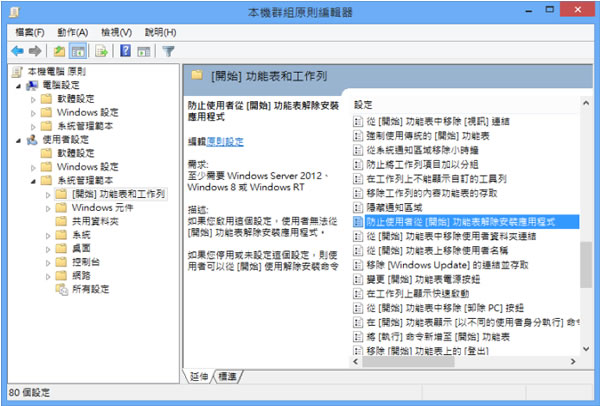Click policy icon for 在工作列上顯示快速啟動

point(358,294)
